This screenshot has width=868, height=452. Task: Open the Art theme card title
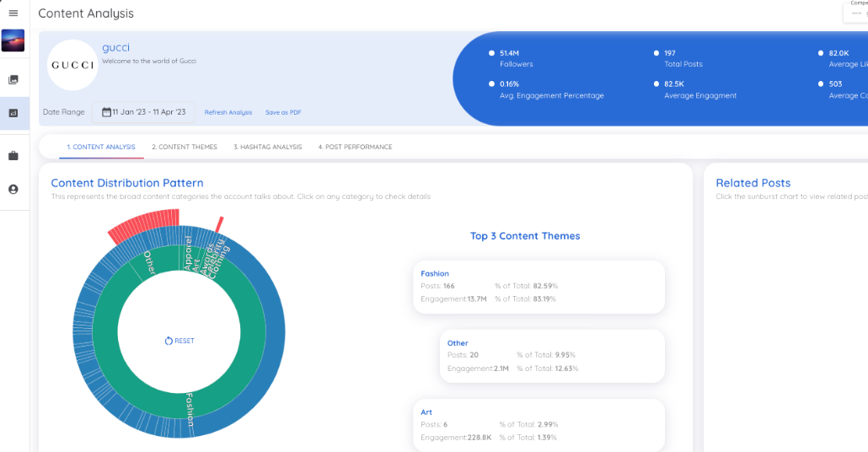point(426,412)
